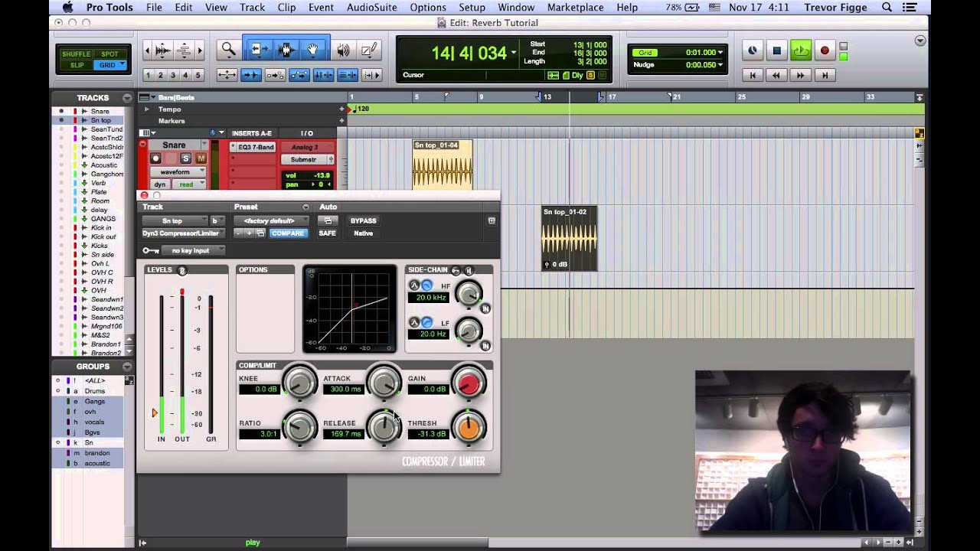
Task: Click the Levels panel phase icon
Action: click(182, 270)
